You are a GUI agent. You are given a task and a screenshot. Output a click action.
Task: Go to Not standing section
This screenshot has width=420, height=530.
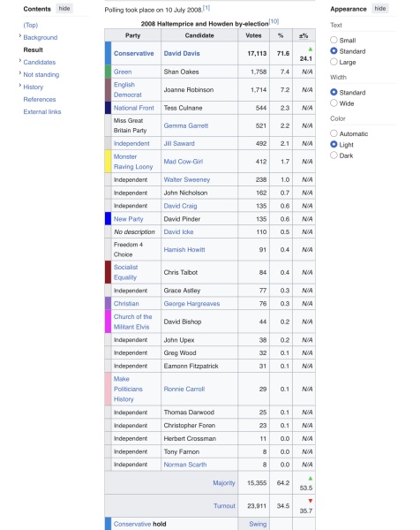41,74
